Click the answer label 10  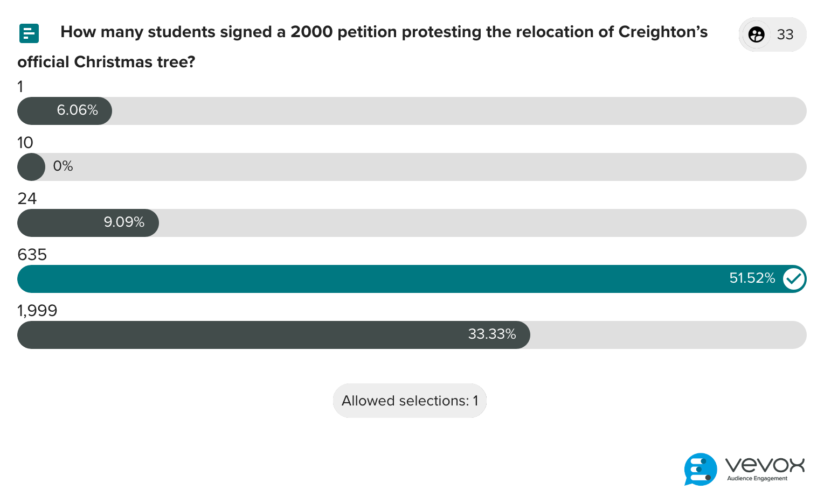(25, 143)
